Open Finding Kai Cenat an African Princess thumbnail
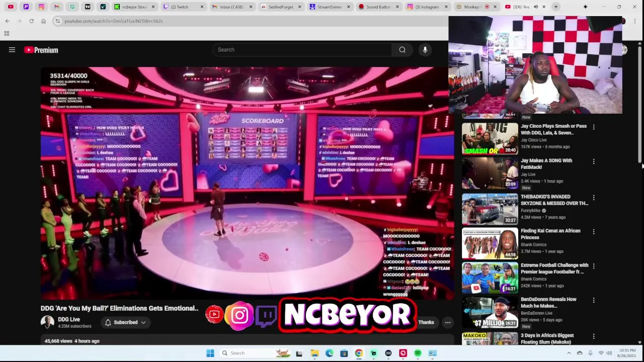Viewport: 644px width, 362px height. [490, 243]
